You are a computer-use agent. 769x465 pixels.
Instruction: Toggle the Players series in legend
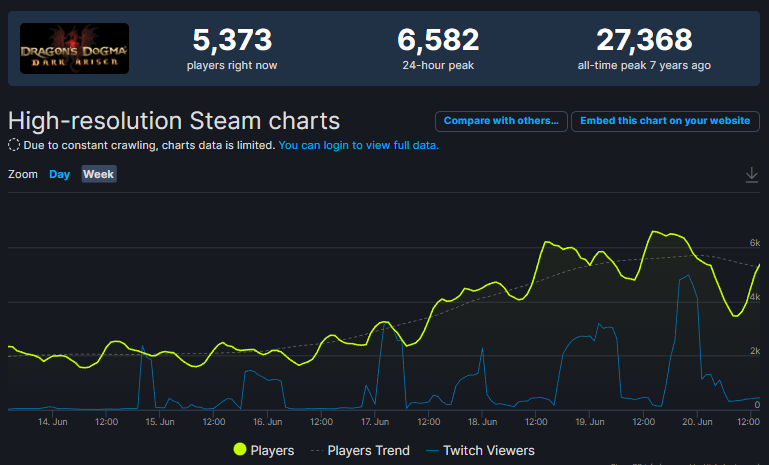pyautogui.click(x=264, y=450)
